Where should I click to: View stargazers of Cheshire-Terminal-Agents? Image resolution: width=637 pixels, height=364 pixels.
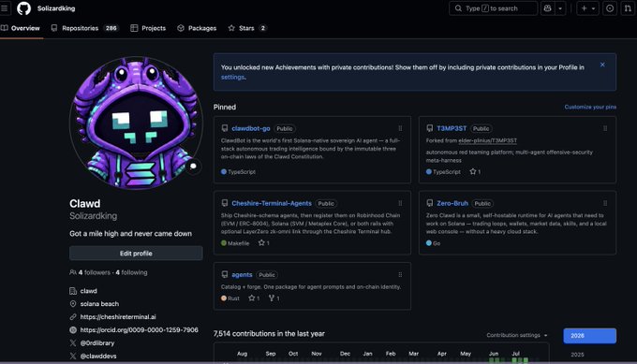tap(263, 243)
